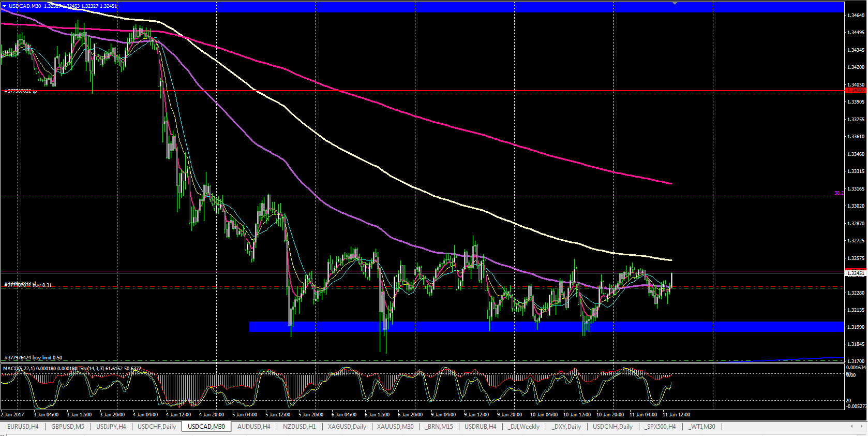Open the EURUSD,H4 chart tab
Viewport: 868px width, 436px height.
[x=23, y=427]
